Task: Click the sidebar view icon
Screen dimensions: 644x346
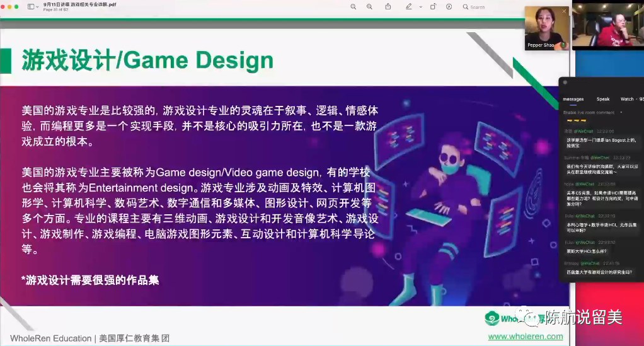Action: coord(31,7)
